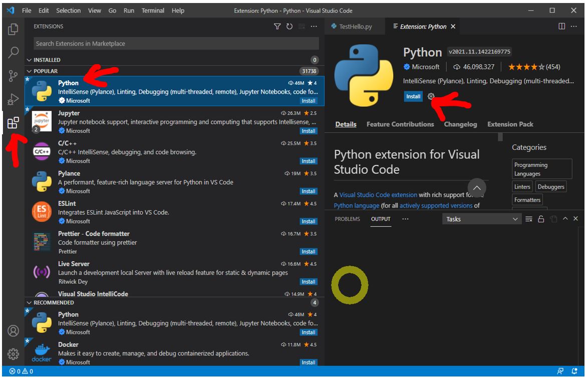Open the feedback icon in status bar

(560, 371)
